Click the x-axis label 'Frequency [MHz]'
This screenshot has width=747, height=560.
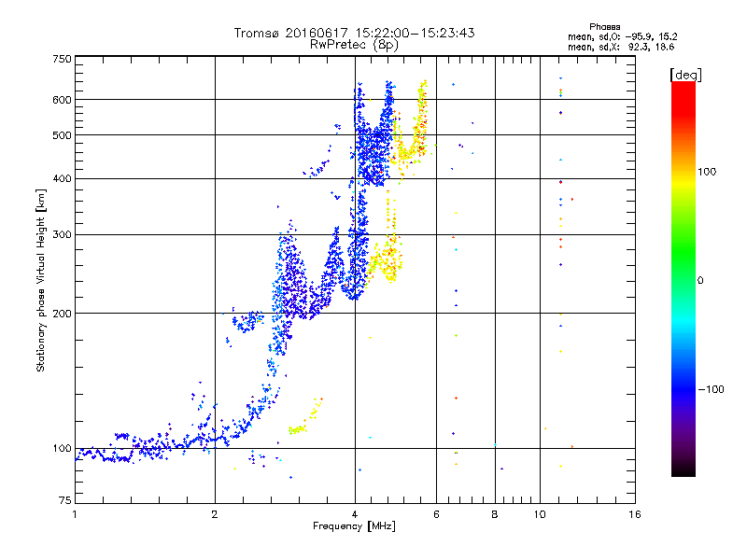[354, 526]
